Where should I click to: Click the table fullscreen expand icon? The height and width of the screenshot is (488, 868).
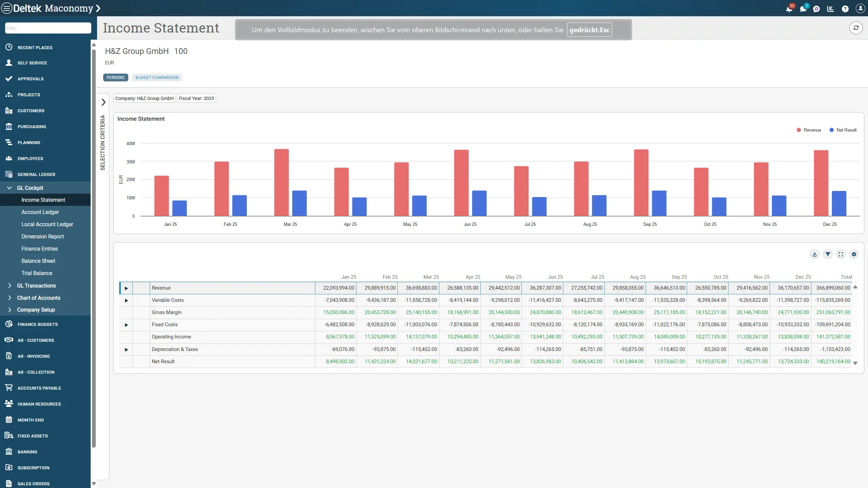pos(841,254)
